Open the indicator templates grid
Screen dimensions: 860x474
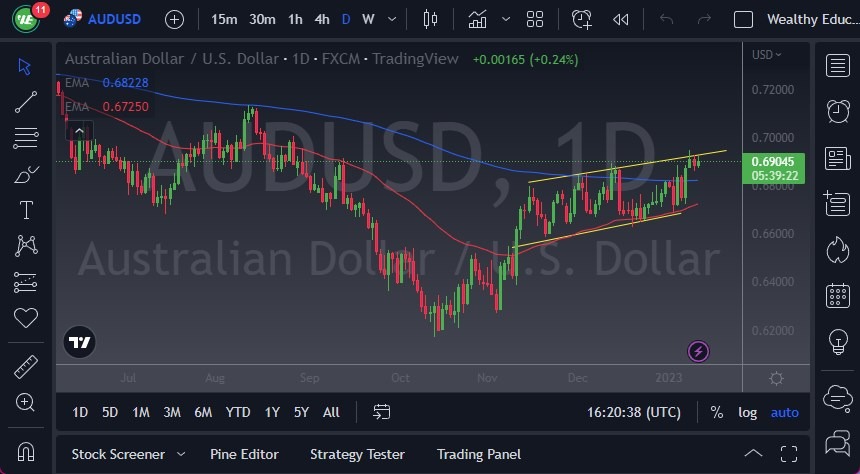535,19
